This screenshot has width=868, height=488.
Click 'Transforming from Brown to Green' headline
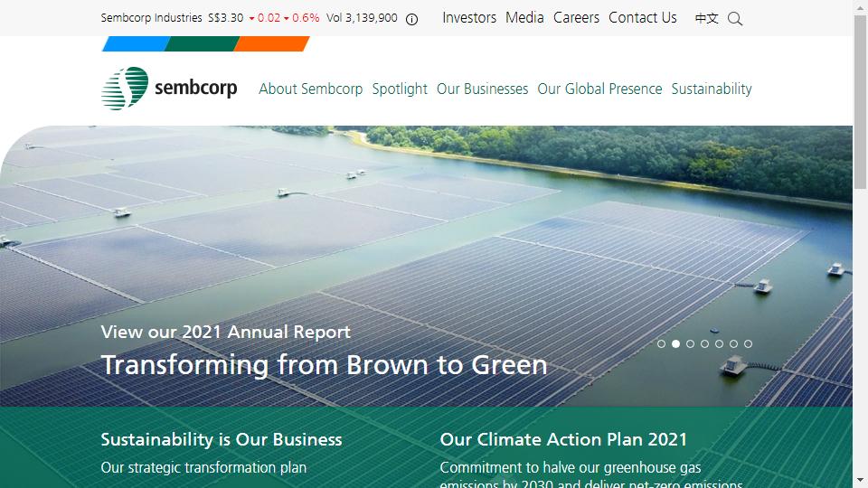point(324,365)
